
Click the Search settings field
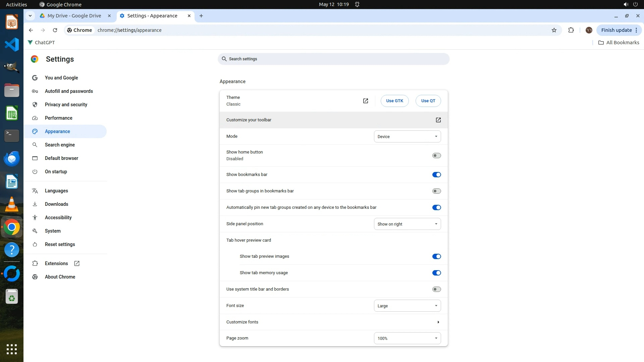pyautogui.click(x=333, y=59)
